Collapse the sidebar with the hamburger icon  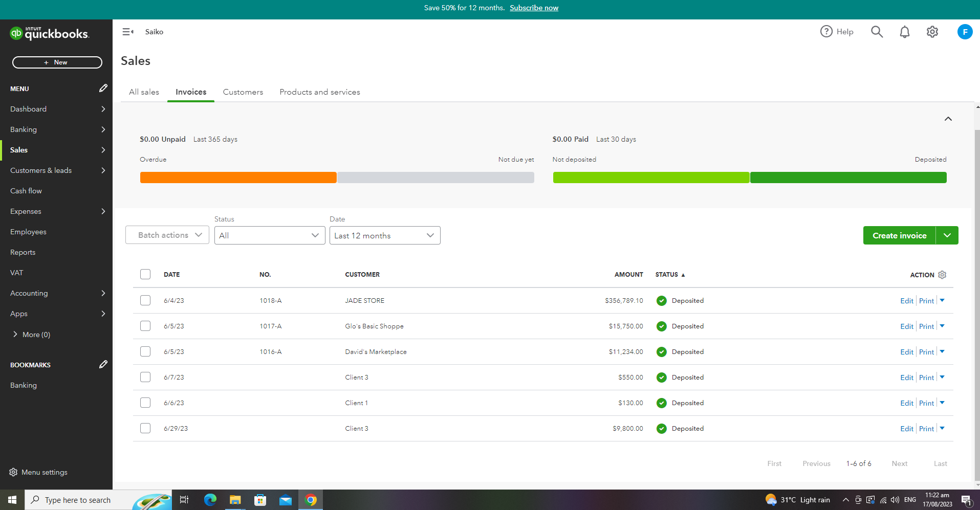coord(128,32)
